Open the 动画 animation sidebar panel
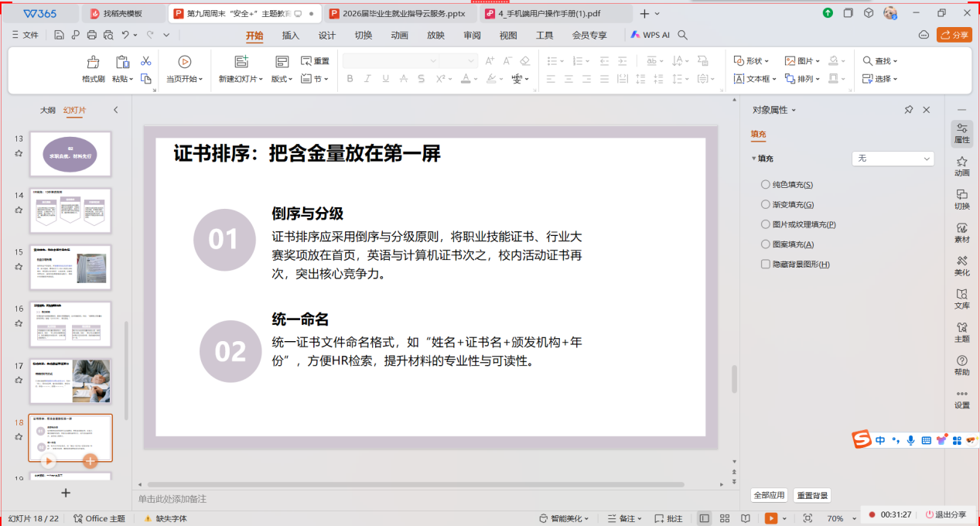The width and height of the screenshot is (980, 526). pyautogui.click(x=961, y=166)
